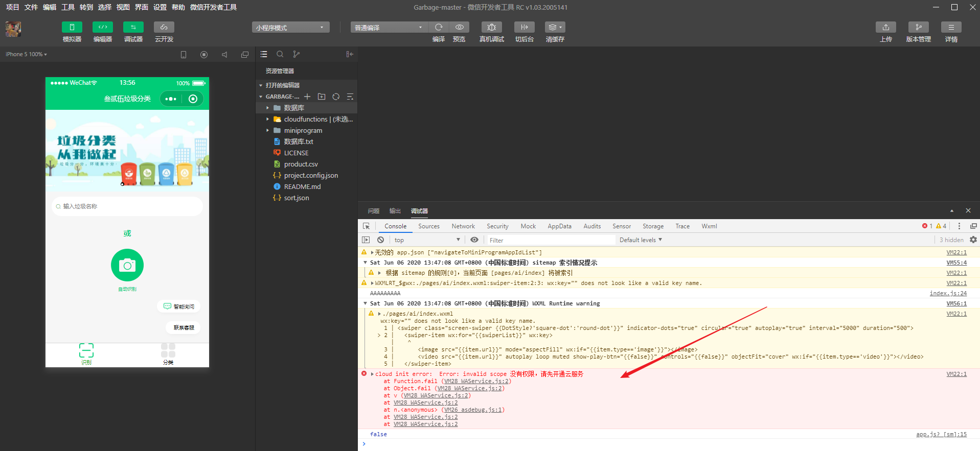The width and height of the screenshot is (980, 451).
Task: Click the console Filter input field
Action: point(551,240)
